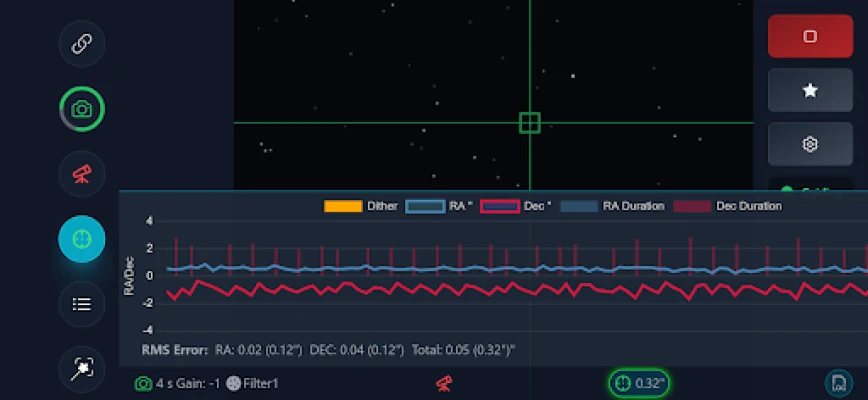Click the guider 0.32" status badge
Viewport: 868px width, 400px height.
(639, 383)
